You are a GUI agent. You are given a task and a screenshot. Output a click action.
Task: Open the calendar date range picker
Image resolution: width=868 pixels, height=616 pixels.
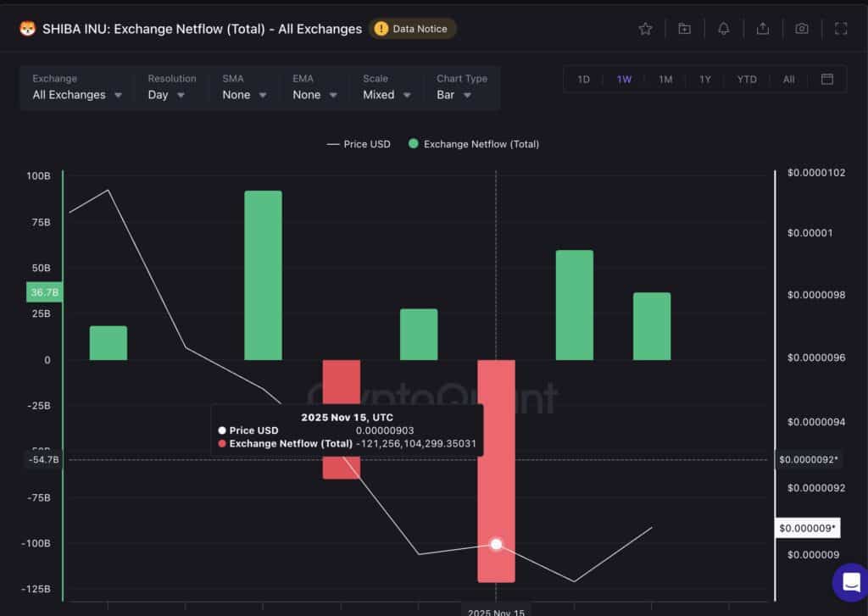click(x=827, y=79)
